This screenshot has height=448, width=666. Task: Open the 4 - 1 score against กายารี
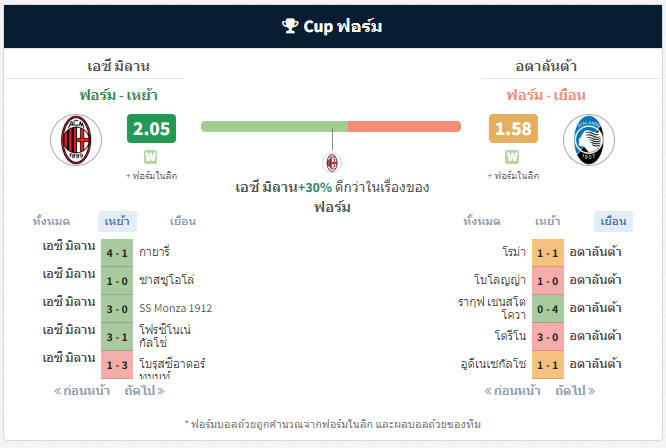(x=117, y=253)
